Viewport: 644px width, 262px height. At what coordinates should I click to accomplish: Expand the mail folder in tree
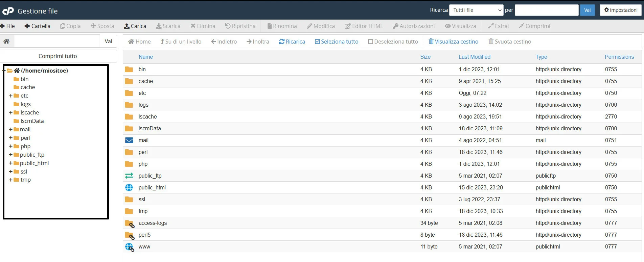coord(11,129)
